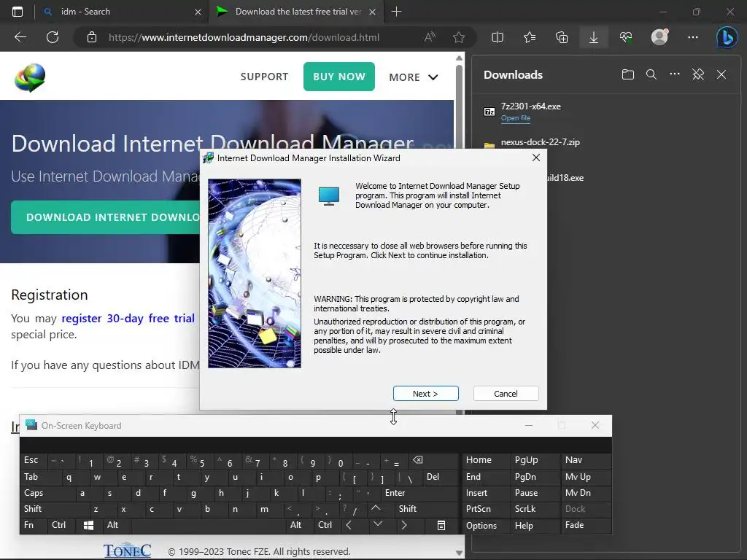Screen dimensions: 747x560
Task: Click the BUY NOW button
Action: pyautogui.click(x=339, y=76)
